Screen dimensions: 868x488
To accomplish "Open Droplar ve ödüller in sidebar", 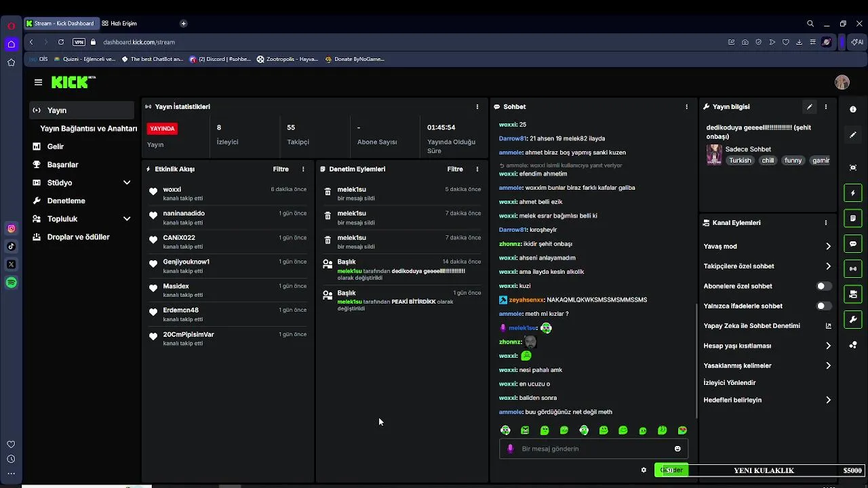I will tap(82, 237).
